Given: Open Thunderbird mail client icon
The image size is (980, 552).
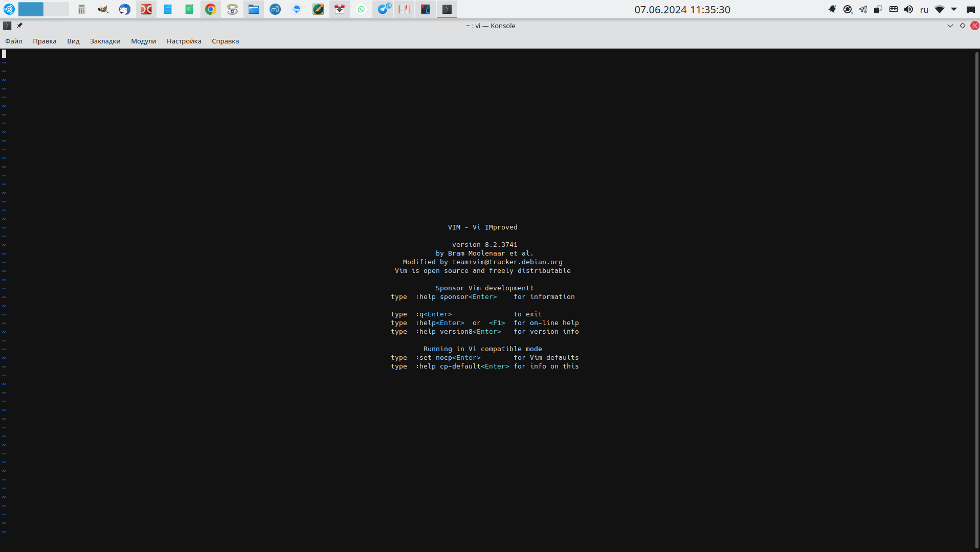Looking at the screenshot, I should click(x=125, y=9).
